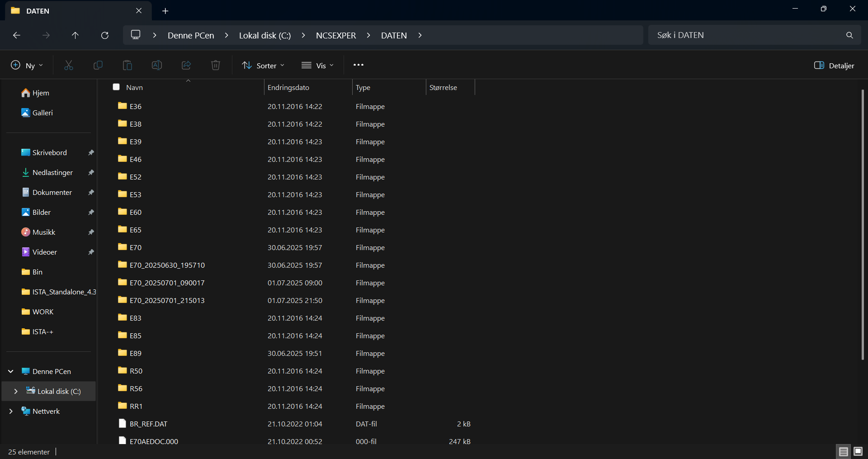Click pin icon beside Nedlastinger
Image resolution: width=868 pixels, height=459 pixels.
tap(91, 172)
